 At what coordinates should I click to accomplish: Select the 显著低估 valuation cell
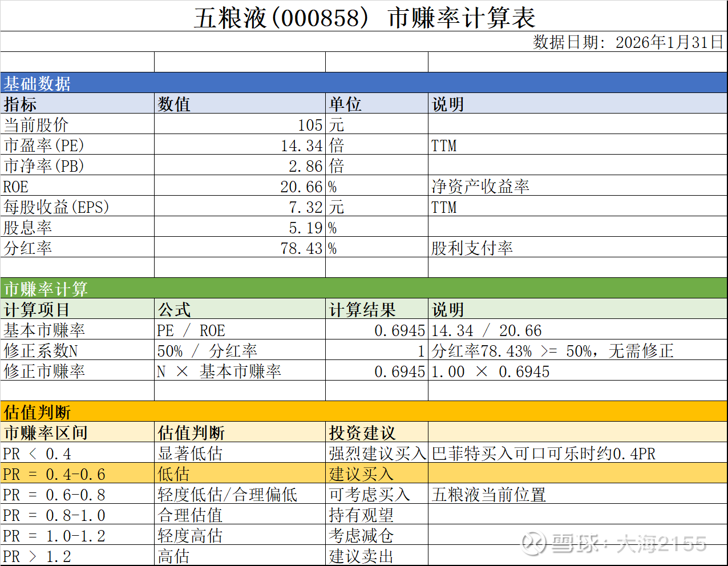click(x=240, y=452)
